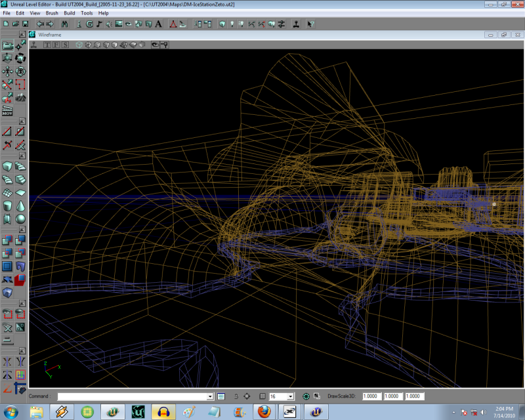
Task: Open the clock showing 2:04 PM
Action: pyautogui.click(x=504, y=412)
